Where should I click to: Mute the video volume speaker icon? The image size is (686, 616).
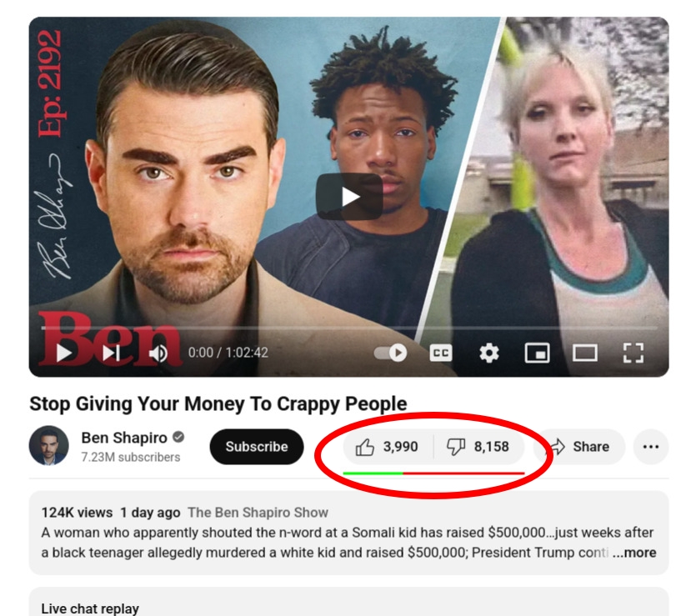tap(158, 353)
